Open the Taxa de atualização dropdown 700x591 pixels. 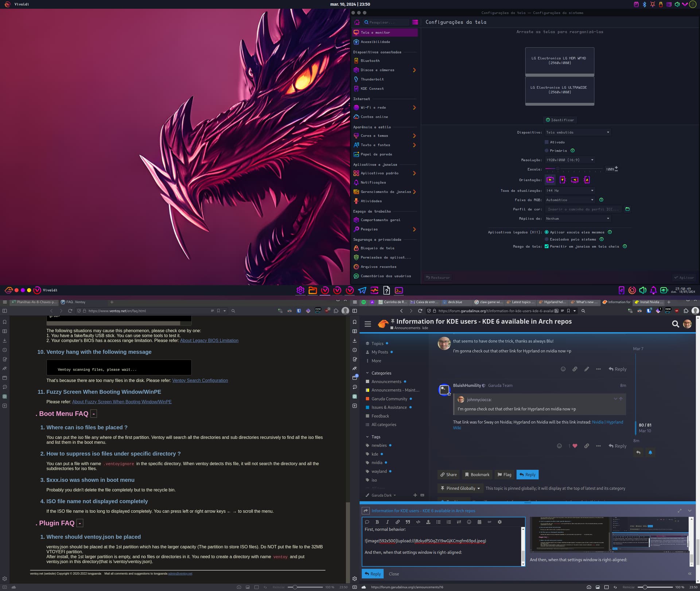(570, 190)
